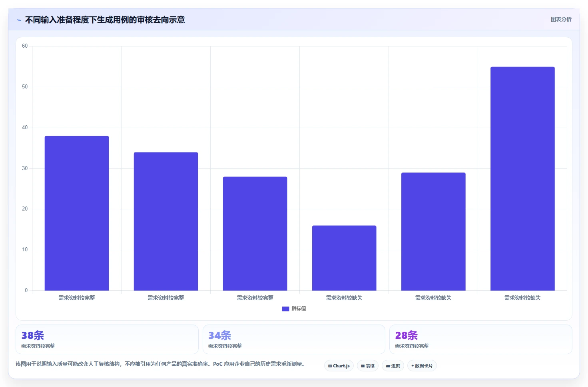Select the shortest bar valued at 16
Image resolution: width=588 pixels, height=387 pixels.
[344, 258]
